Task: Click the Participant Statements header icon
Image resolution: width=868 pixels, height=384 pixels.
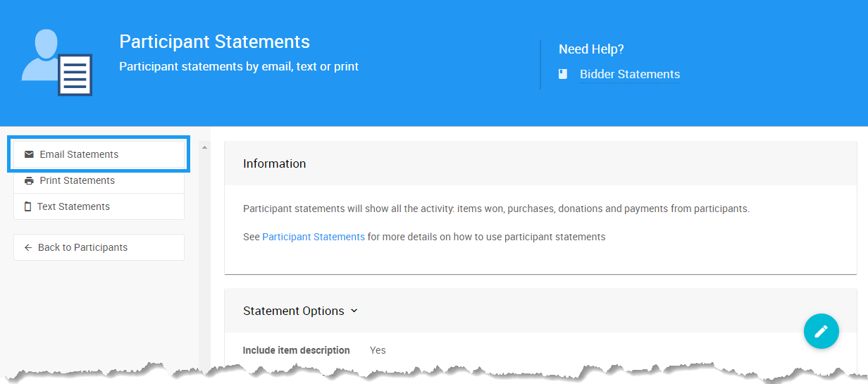Action: click(x=57, y=63)
